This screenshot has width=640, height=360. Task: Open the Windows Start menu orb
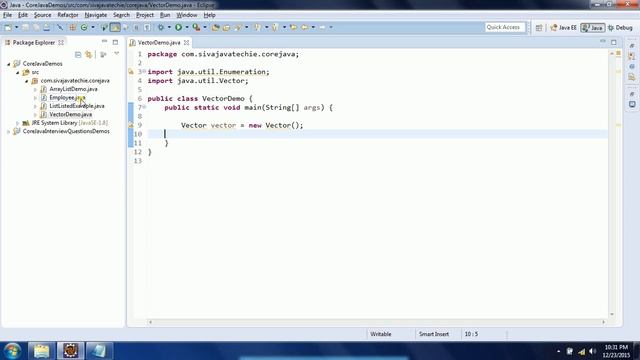click(12, 351)
